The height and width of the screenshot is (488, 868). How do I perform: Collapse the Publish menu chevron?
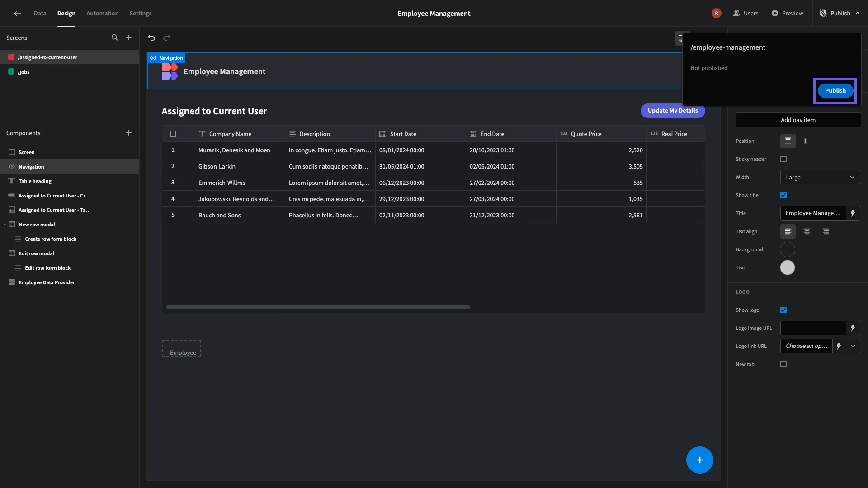click(858, 14)
